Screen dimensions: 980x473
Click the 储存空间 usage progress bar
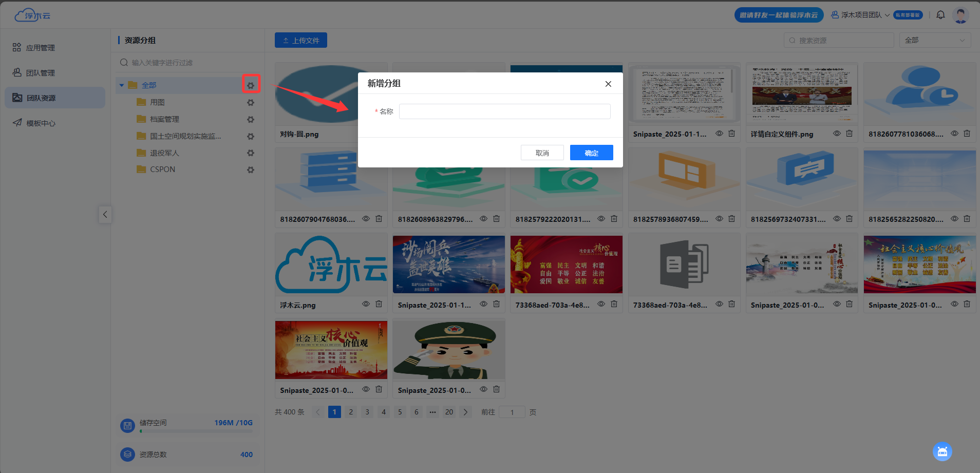196,431
